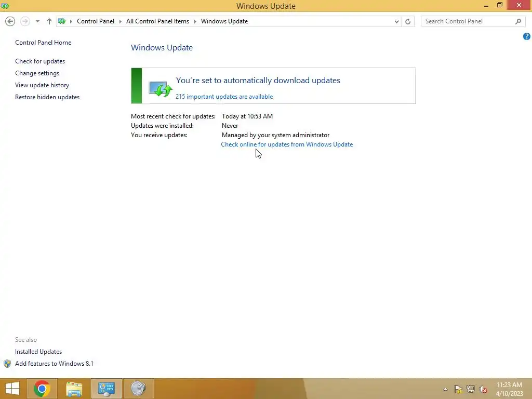
Task: Select the Windows Update breadcrumb segment
Action: pos(224,21)
